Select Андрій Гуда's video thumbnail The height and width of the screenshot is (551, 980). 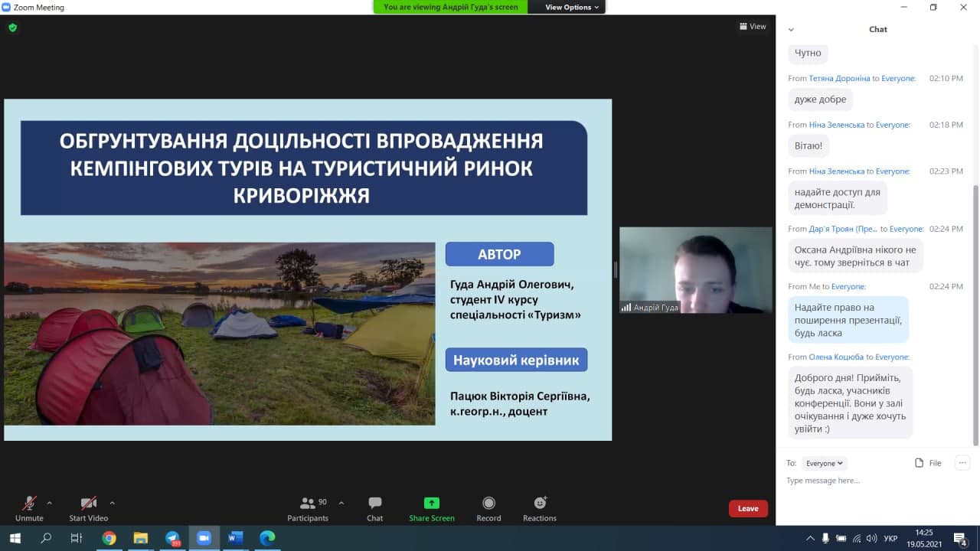(x=695, y=270)
